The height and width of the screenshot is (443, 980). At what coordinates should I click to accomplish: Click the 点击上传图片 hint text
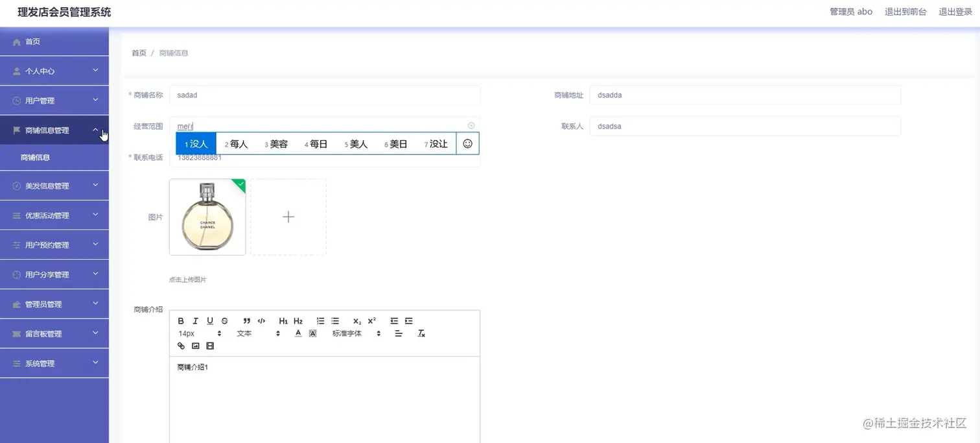pyautogui.click(x=188, y=280)
